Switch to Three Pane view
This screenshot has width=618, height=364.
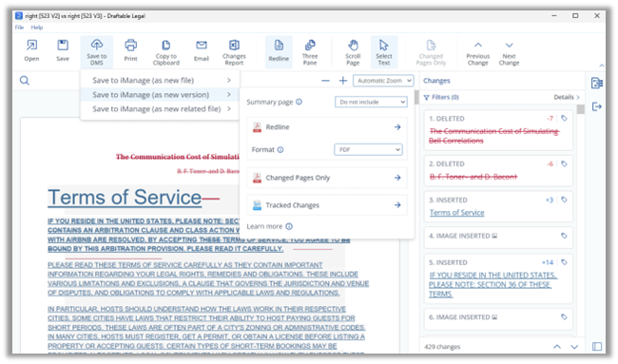(x=310, y=52)
